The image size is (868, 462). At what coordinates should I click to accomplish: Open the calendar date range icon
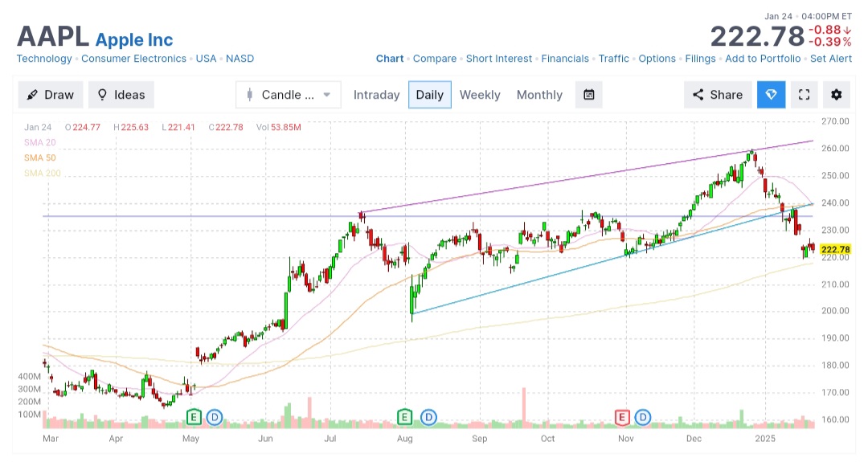589,95
